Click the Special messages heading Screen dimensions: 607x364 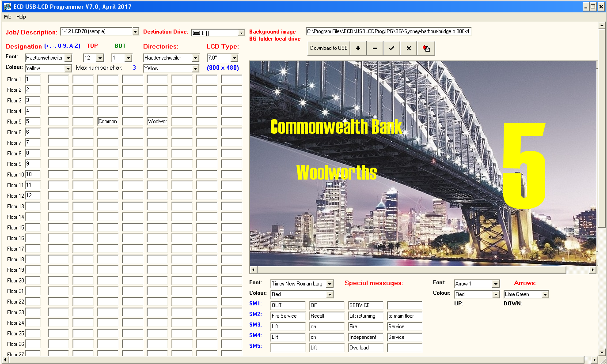pyautogui.click(x=374, y=283)
